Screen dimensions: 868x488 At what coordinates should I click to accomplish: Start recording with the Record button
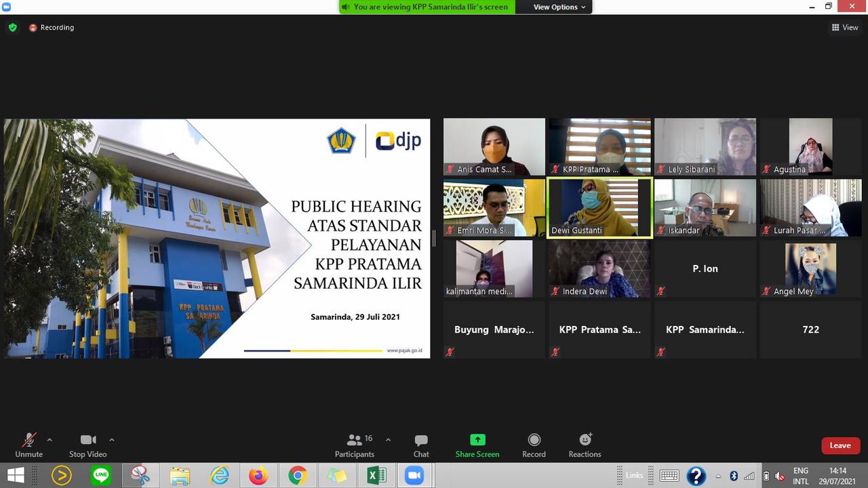[534, 445]
